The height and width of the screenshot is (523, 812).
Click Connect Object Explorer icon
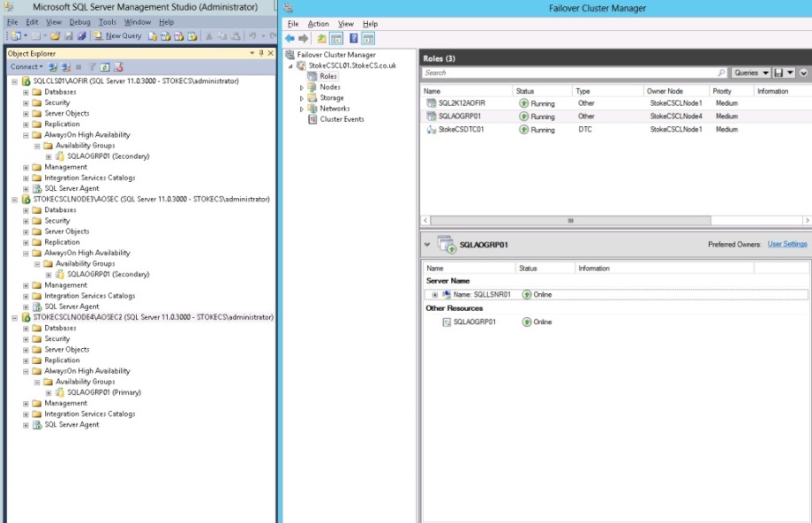53,67
